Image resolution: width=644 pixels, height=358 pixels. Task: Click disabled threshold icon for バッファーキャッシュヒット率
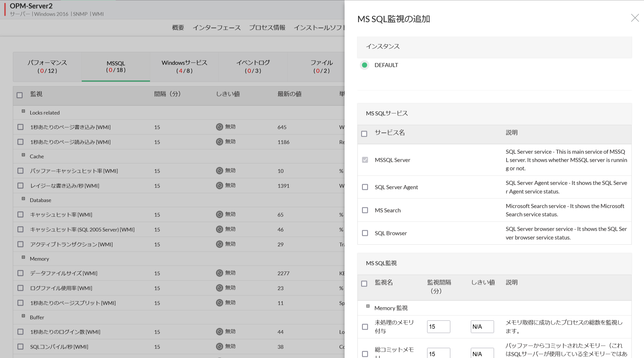pos(219,171)
